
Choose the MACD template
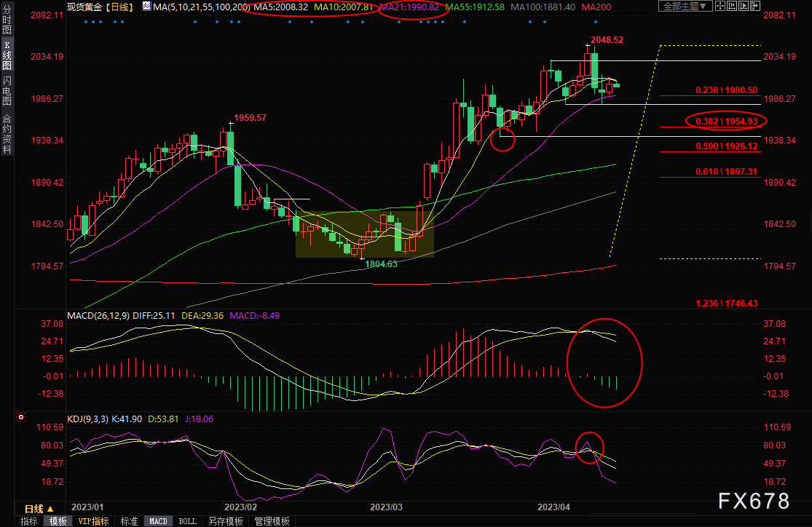pos(159,521)
